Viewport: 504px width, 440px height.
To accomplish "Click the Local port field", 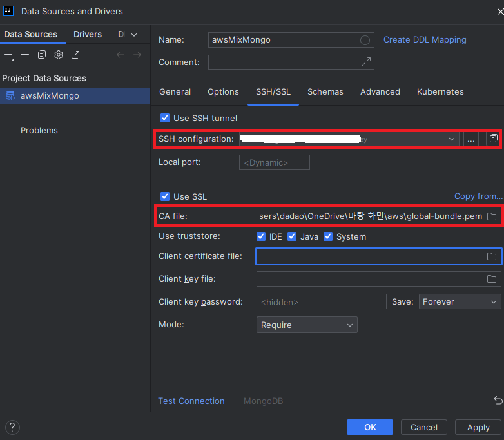I will point(274,162).
